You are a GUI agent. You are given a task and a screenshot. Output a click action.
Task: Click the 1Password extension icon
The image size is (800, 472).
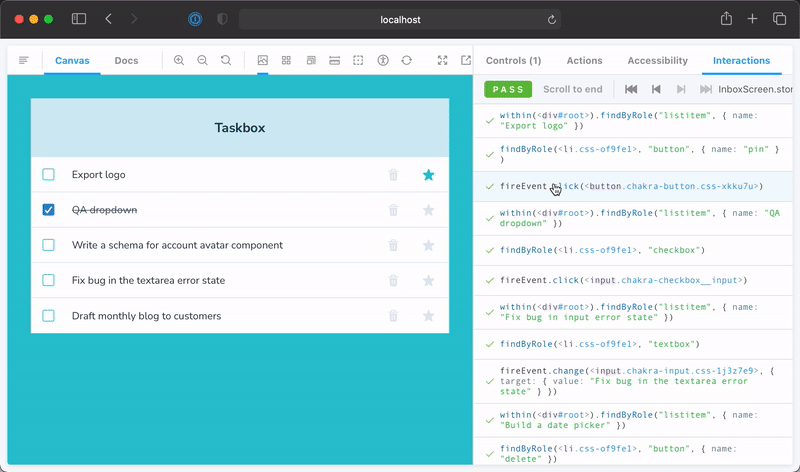(195, 19)
